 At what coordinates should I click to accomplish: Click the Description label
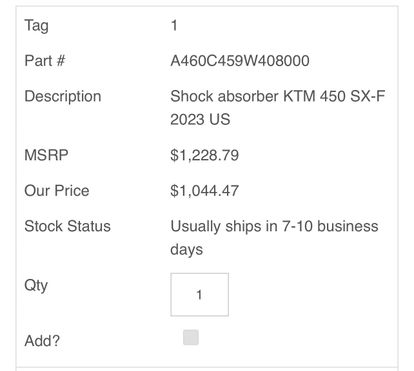point(63,97)
